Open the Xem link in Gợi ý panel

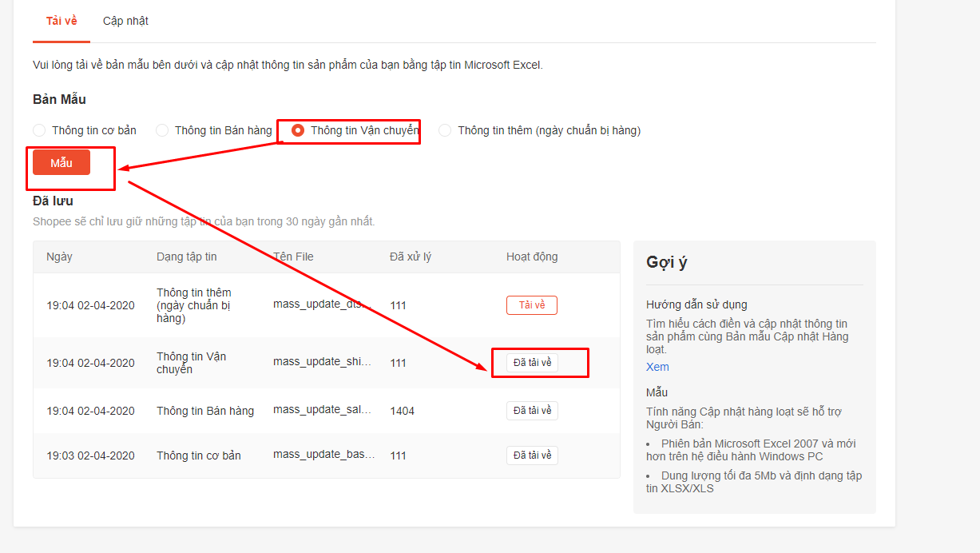pyautogui.click(x=657, y=367)
